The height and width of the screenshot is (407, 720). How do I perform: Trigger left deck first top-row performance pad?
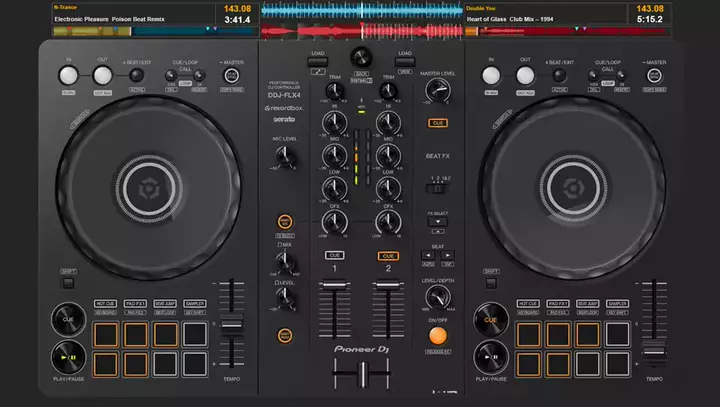(x=106, y=334)
